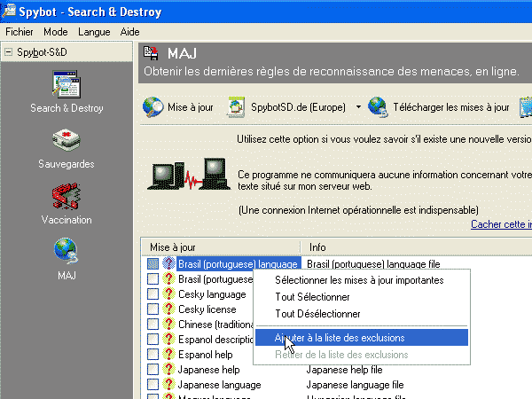Open the Sauvegardes first-aid kit icon
The height and width of the screenshot is (399, 532).
point(66,140)
